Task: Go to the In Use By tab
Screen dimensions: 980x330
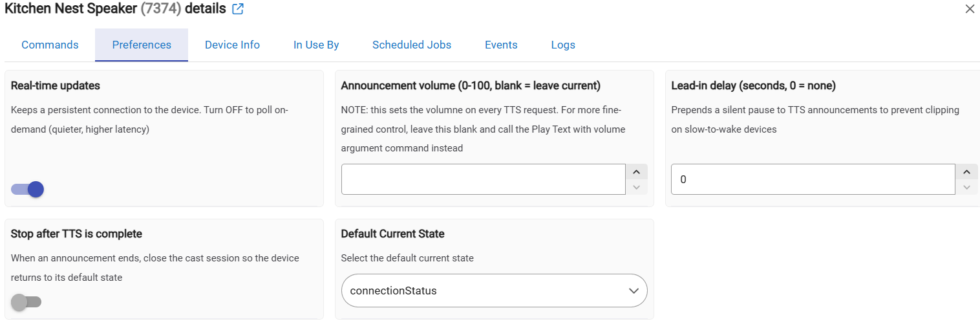Action: pos(316,45)
